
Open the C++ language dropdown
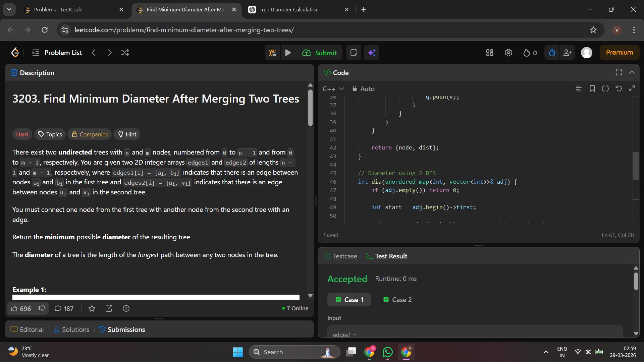[x=333, y=89]
